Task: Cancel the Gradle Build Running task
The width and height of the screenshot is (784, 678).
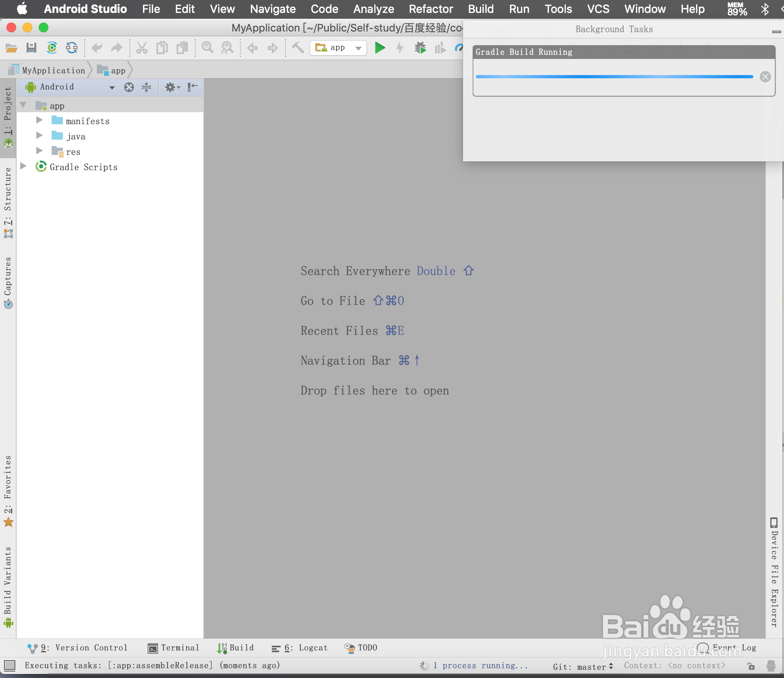Action: point(765,77)
